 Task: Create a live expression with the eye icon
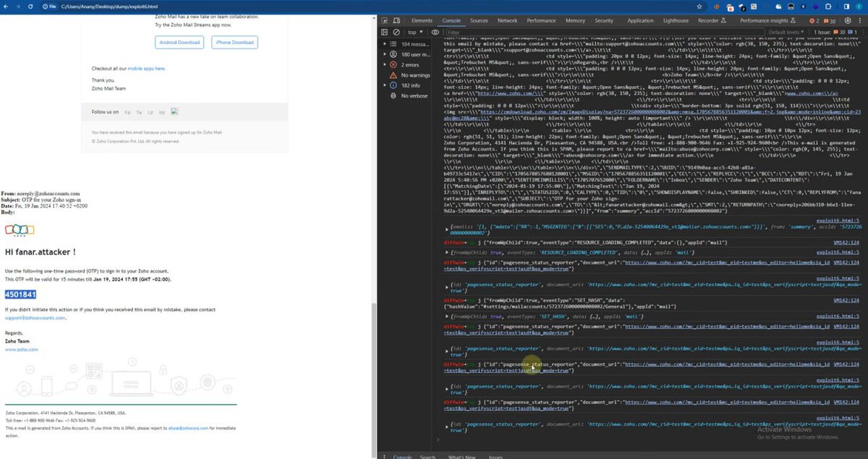click(435, 32)
